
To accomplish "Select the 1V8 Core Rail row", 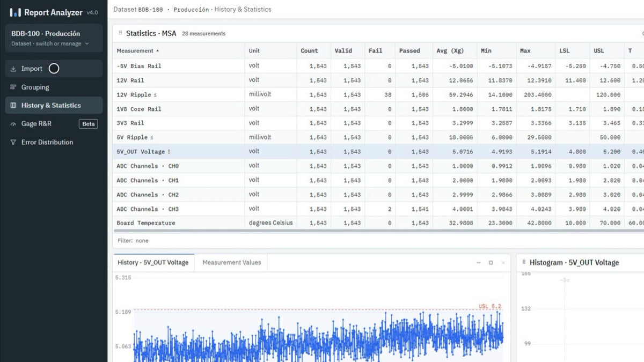I will click(378, 109).
